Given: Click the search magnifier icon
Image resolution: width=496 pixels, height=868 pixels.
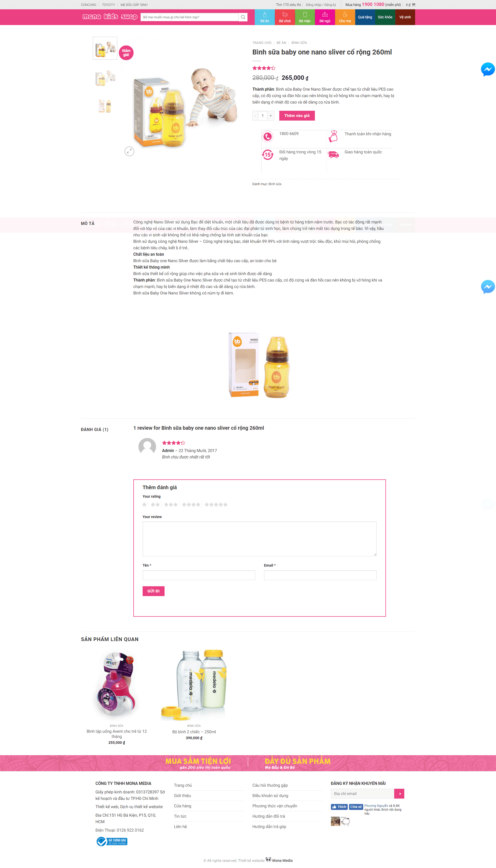Looking at the screenshot, I should 243,17.
